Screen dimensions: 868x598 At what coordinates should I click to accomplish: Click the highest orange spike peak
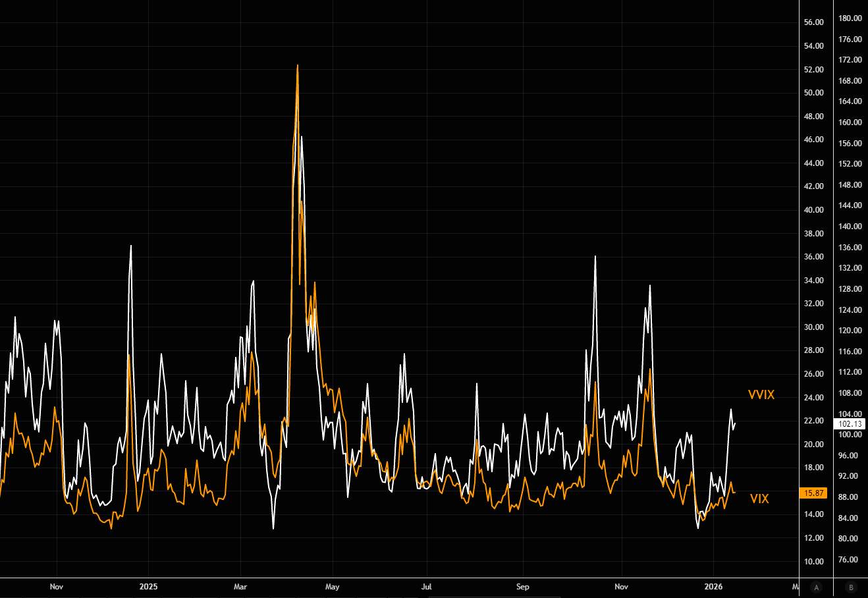click(x=298, y=66)
